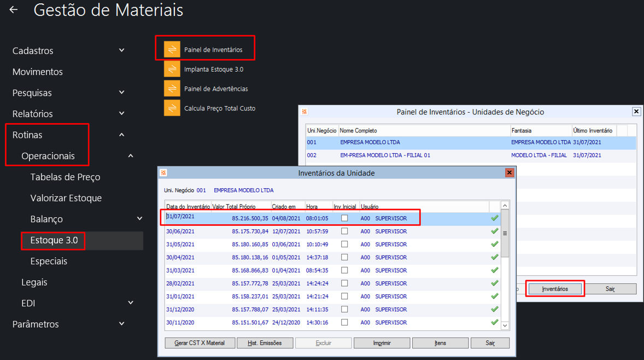The width and height of the screenshot is (644, 360).
Task: Toggle Inv.Inicial checkbox for 31/07/2021 row
Action: 344,218
